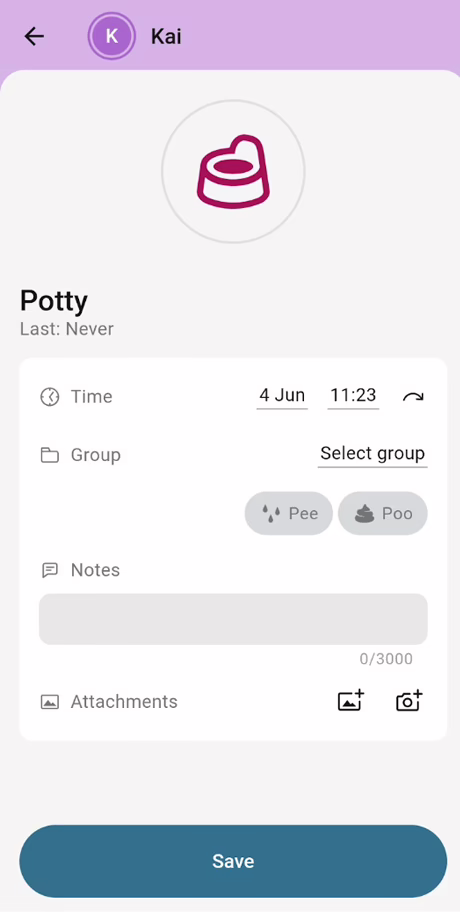Screen dimensions: 460x912
Task: Tap the Kai name label
Action: tap(166, 37)
